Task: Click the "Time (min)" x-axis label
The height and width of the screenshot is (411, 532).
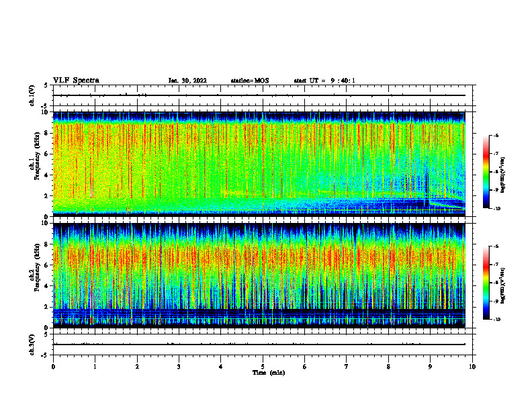Action: (x=269, y=373)
